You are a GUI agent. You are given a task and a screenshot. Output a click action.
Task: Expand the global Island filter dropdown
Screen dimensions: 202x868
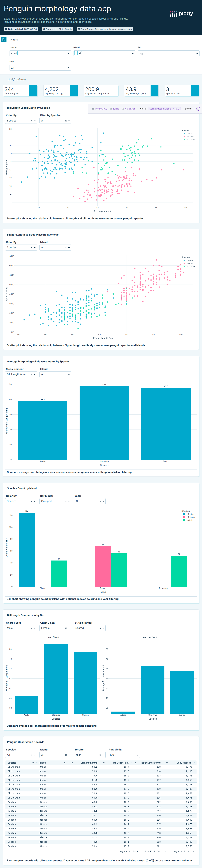coord(133,54)
